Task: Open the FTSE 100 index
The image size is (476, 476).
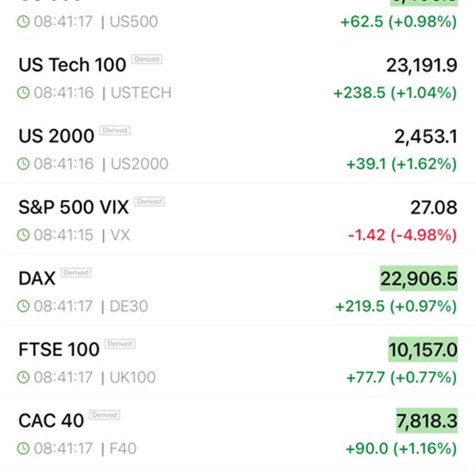Action: pyautogui.click(x=59, y=350)
